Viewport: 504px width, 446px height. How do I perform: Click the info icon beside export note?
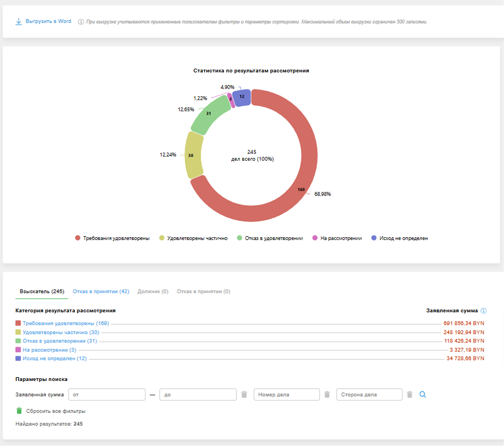pos(81,22)
